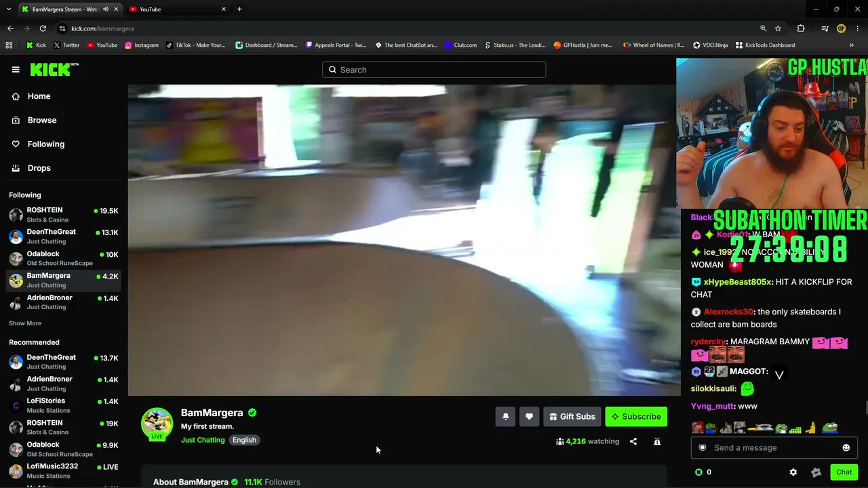Open the browser media controls icon
Viewport: 868px width, 488px height.
pos(825,28)
